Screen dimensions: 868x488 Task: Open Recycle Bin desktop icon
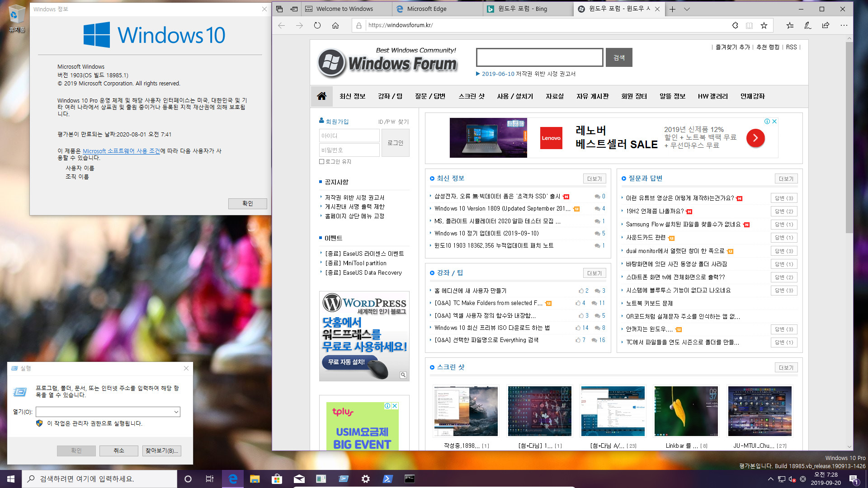(x=17, y=19)
